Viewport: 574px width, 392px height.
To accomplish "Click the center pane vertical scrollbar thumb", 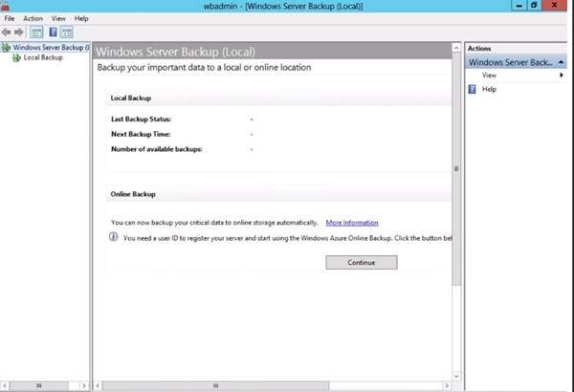I will click(x=456, y=168).
